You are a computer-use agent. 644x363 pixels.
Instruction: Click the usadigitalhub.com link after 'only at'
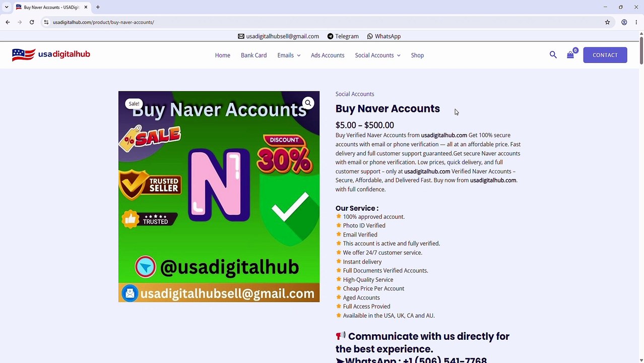coord(427,171)
